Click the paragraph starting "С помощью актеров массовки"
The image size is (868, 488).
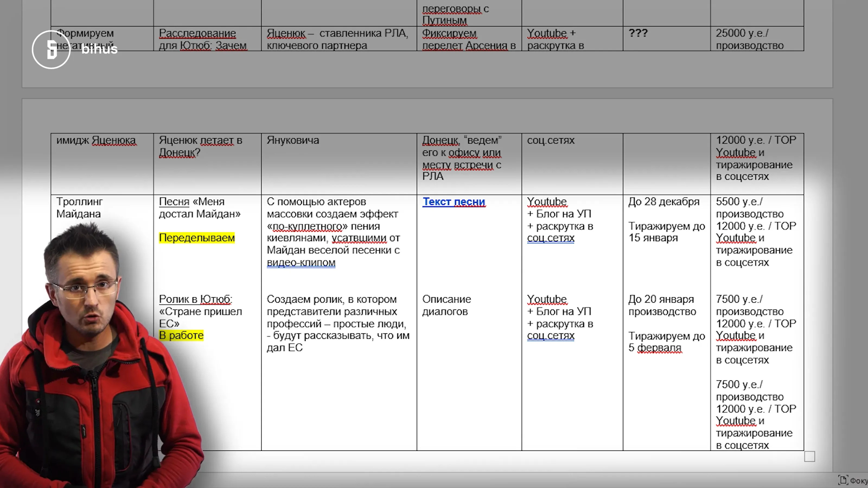pos(334,232)
